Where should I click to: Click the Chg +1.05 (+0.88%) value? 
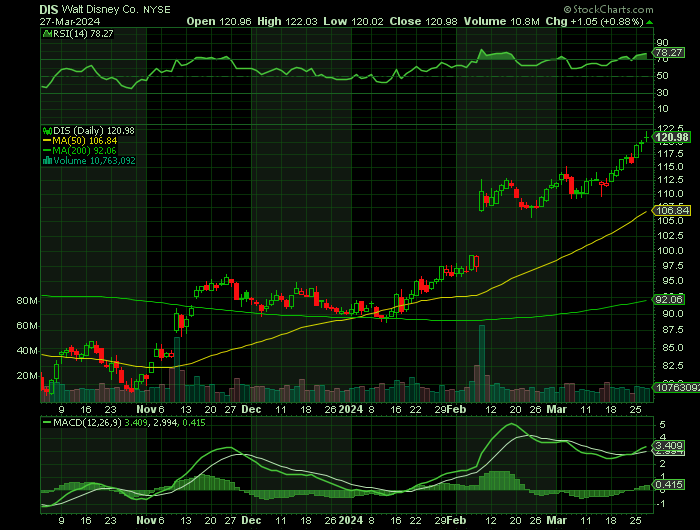point(594,21)
